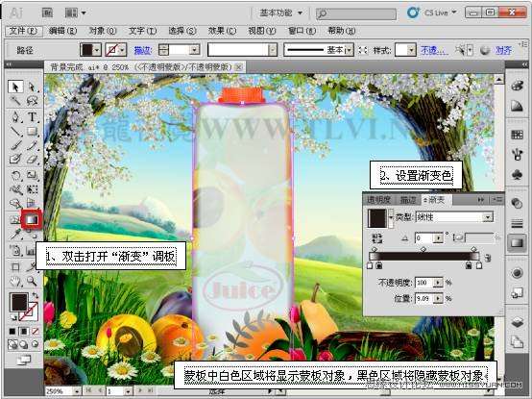Open the Layers panel dock icon
Screen dimensions: 532x399
tap(517, 322)
